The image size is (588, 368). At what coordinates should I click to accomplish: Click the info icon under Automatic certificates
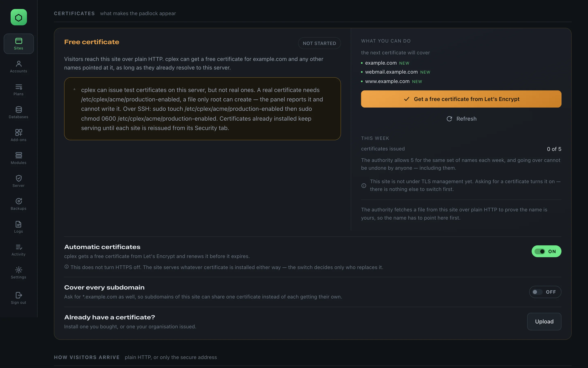coord(67,267)
